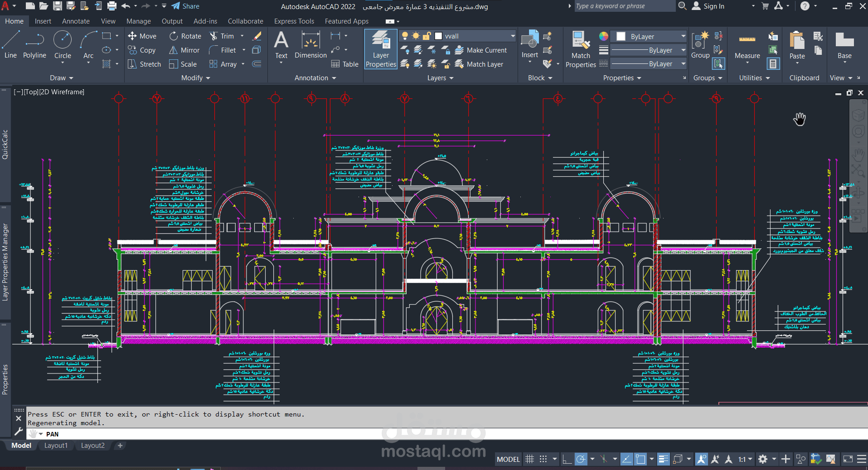Open the Manage ribbon tab
Image resolution: width=868 pixels, height=470 pixels.
point(138,21)
